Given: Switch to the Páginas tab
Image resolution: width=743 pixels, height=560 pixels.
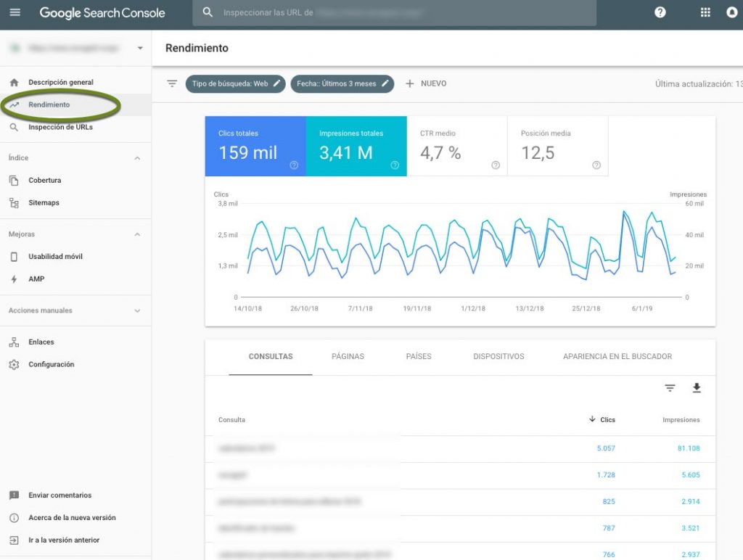Looking at the screenshot, I should [348, 357].
